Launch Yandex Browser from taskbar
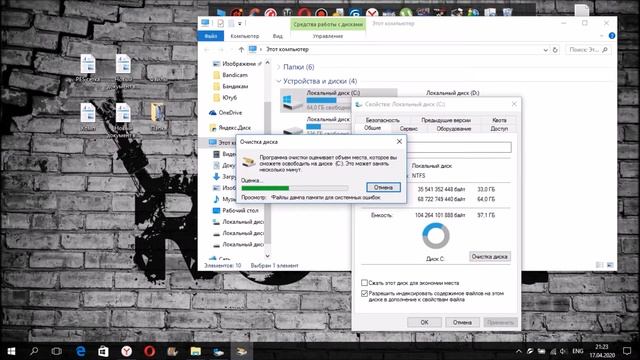The image size is (640, 360). pos(127,351)
